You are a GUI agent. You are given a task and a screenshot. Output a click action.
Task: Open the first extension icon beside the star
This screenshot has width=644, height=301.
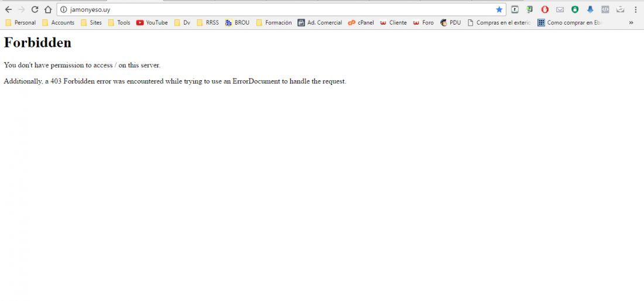[x=515, y=9]
